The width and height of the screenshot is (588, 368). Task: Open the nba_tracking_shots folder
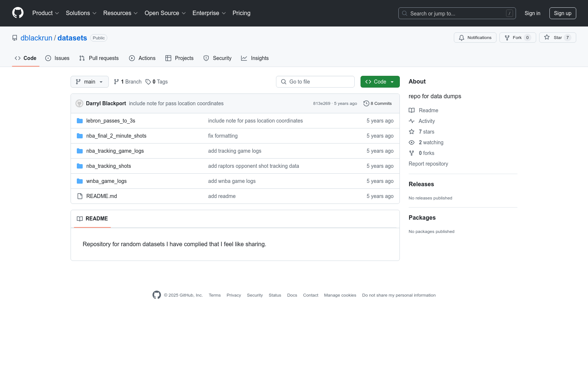108,166
